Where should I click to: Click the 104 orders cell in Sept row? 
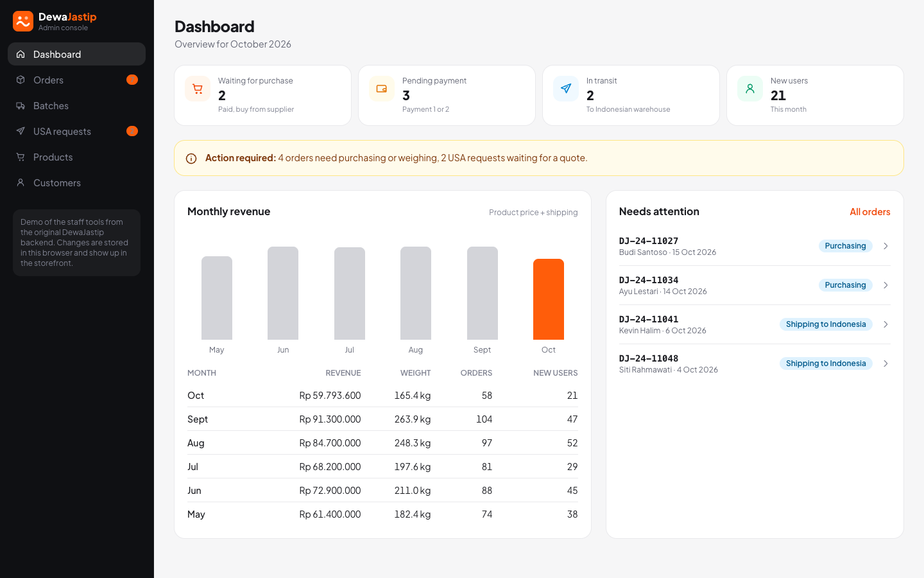(x=484, y=419)
